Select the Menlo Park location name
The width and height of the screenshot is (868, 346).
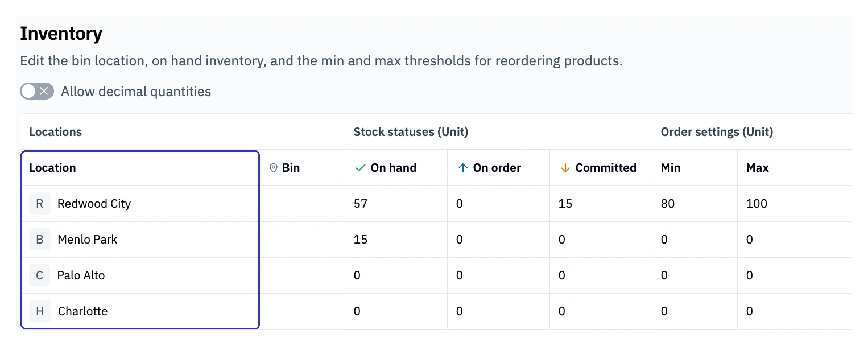click(x=88, y=240)
